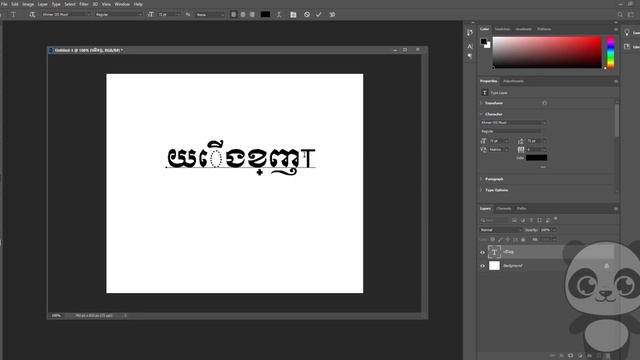
Task: Open the Properties panel options menu
Action: pos(616,81)
